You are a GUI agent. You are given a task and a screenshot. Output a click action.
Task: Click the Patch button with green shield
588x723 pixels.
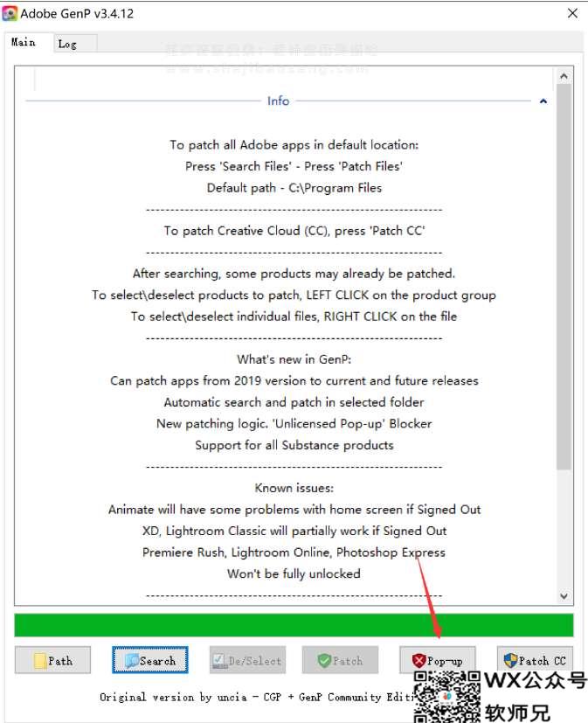(x=340, y=660)
